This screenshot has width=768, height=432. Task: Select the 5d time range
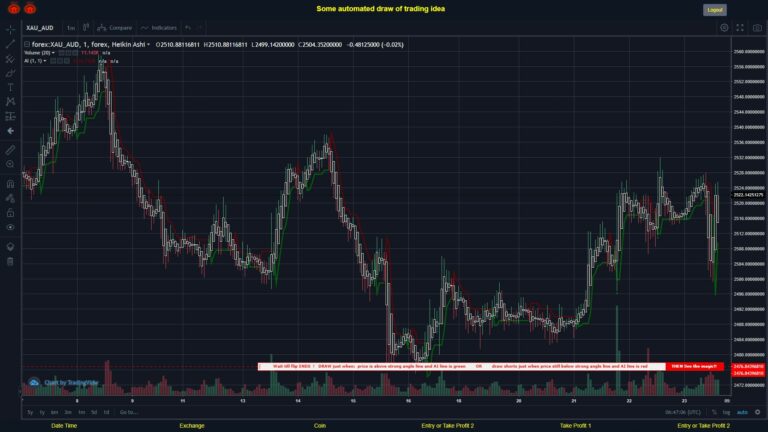94,412
